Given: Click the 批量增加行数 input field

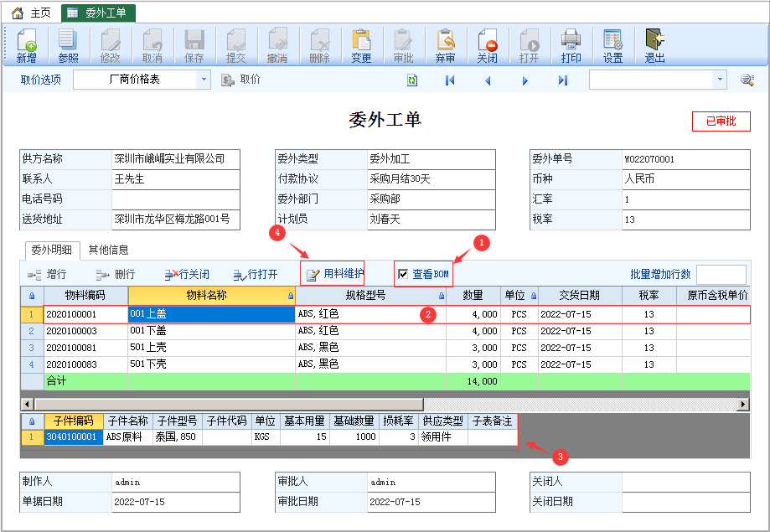Looking at the screenshot, I should [x=721, y=274].
